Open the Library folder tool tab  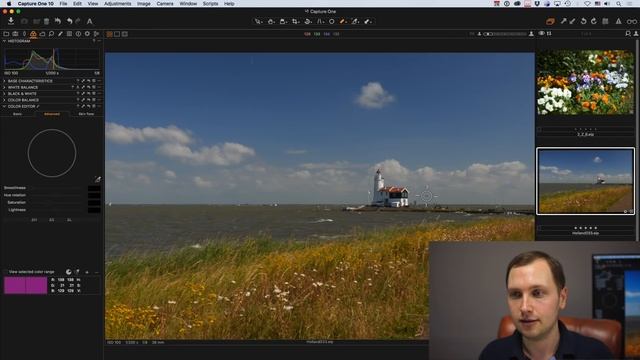(x=6, y=34)
